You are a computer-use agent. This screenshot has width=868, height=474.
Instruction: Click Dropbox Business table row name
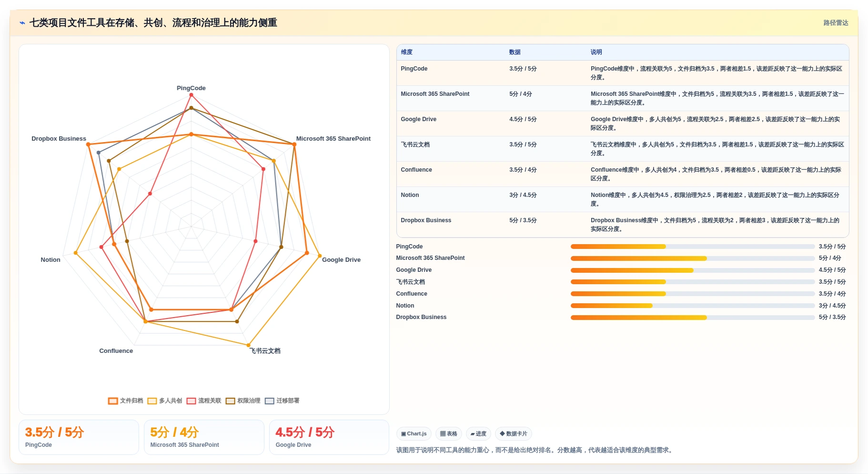426,220
